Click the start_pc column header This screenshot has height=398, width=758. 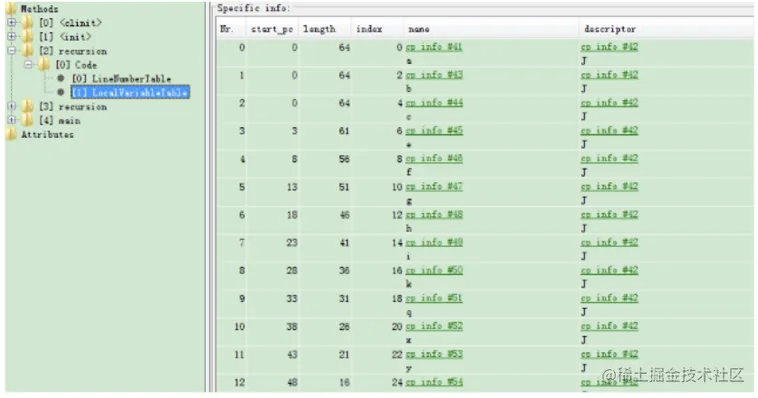click(272, 29)
